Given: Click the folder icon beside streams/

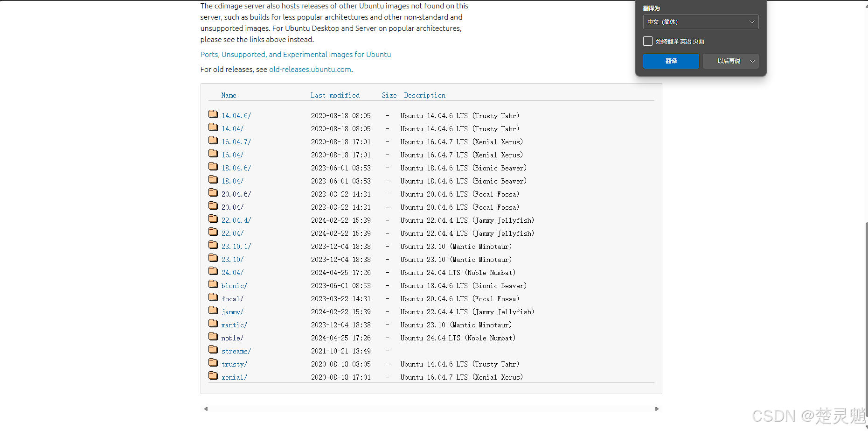Looking at the screenshot, I should [213, 349].
